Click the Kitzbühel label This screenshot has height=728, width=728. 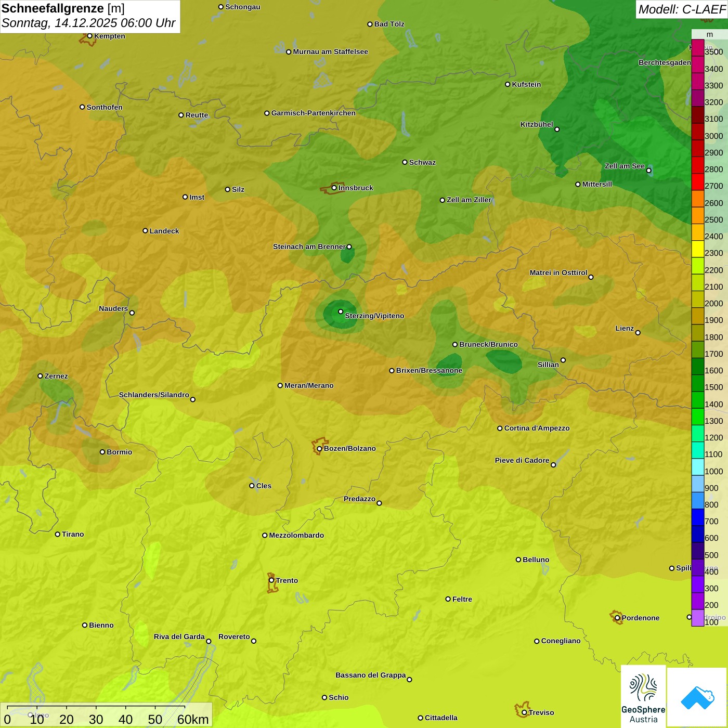[537, 124]
